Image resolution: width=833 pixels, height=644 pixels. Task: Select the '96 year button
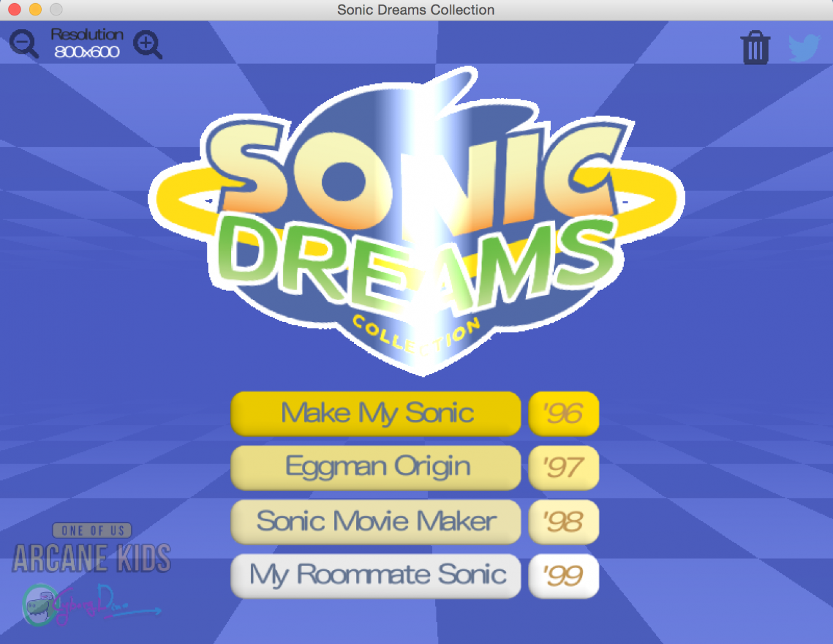(563, 413)
